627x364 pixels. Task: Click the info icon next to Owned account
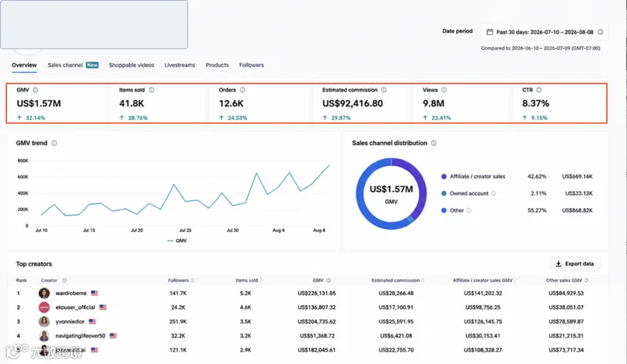493,193
